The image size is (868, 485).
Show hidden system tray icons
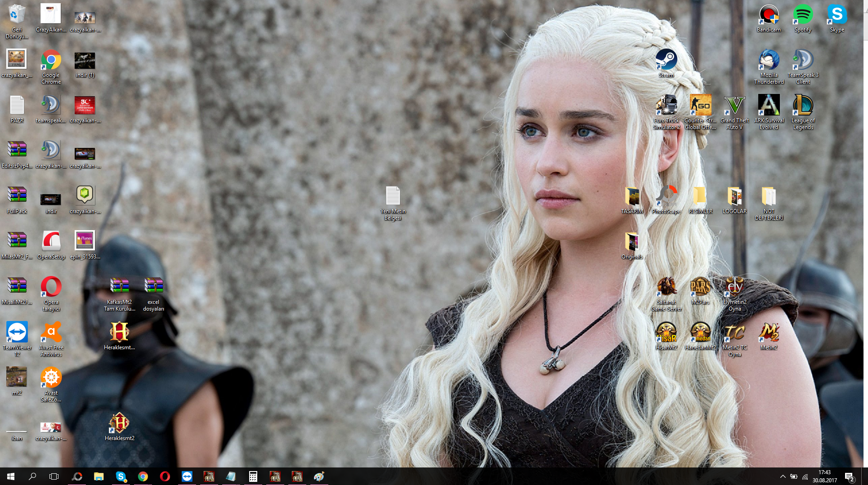point(783,476)
